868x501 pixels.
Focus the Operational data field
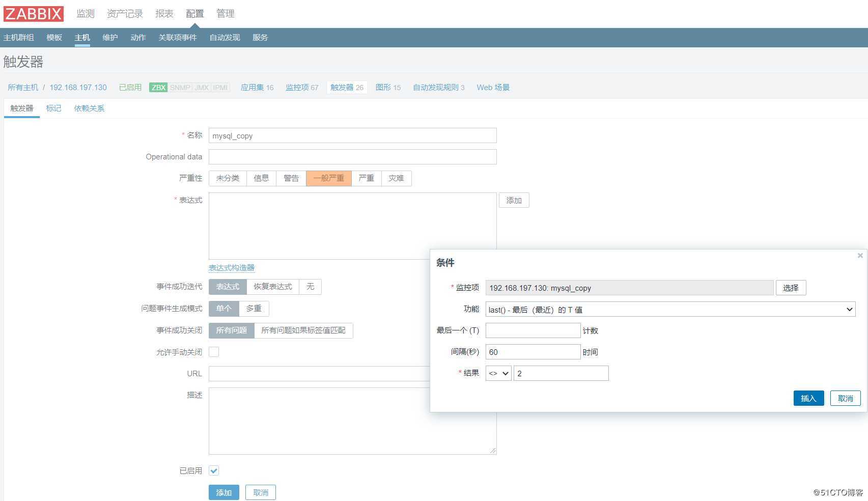point(352,157)
